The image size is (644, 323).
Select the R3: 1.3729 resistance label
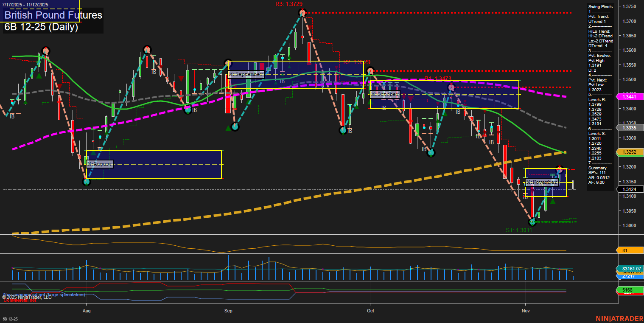(x=289, y=4)
